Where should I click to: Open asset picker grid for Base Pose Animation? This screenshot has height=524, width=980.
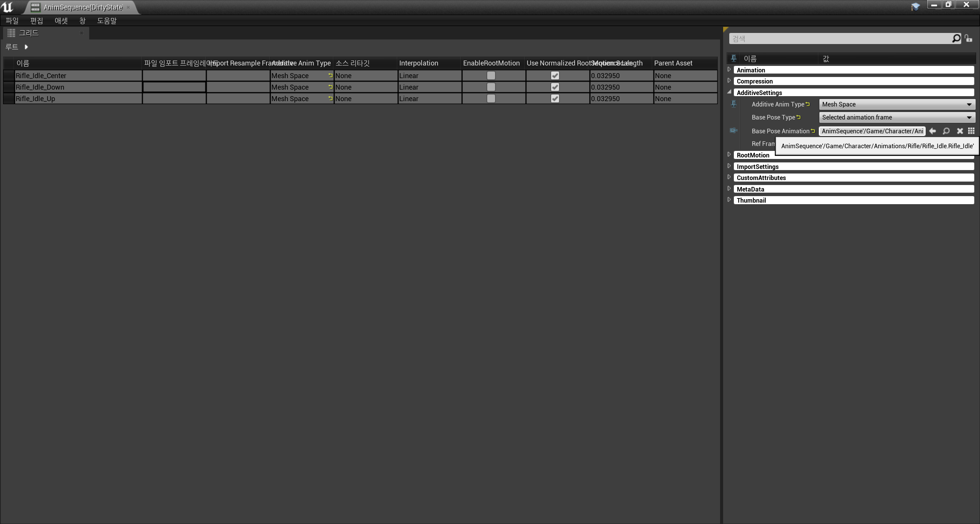[971, 131]
